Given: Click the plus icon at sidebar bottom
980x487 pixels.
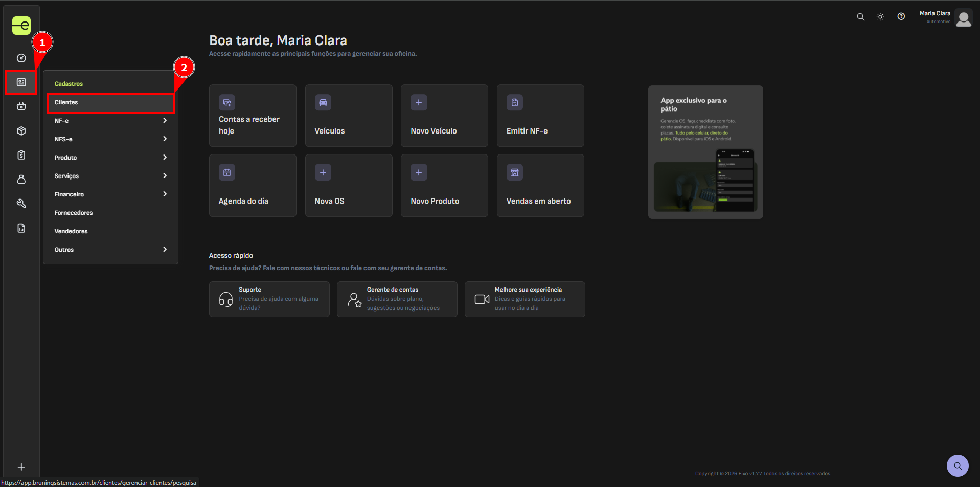Looking at the screenshot, I should [x=21, y=467].
